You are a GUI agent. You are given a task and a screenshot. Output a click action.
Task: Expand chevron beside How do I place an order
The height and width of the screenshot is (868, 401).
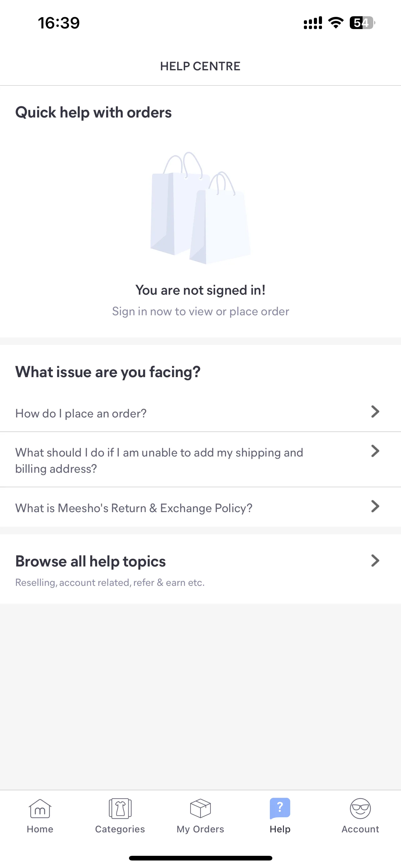(375, 412)
